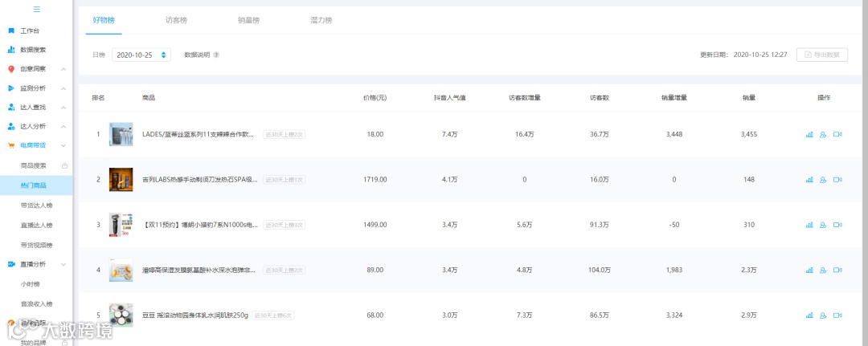This screenshot has height=346, width=868.
Task: Click the 工作台 bookmark icon in sidebar
Action: coord(11,31)
